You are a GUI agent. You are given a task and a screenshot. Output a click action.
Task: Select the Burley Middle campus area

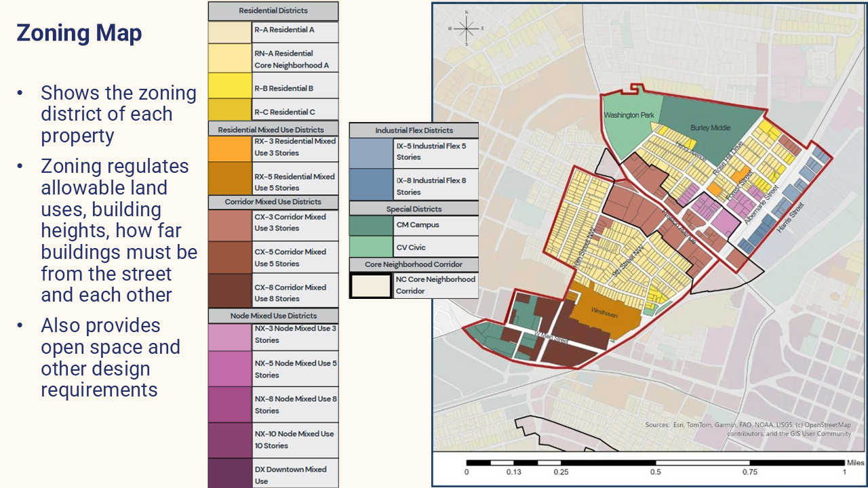pos(709,127)
